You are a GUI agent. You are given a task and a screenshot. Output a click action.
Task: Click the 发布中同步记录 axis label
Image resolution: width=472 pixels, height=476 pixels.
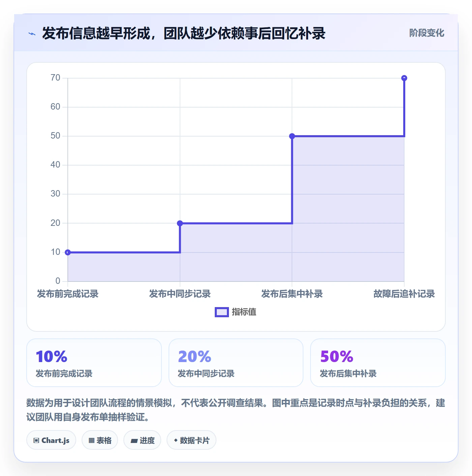(x=180, y=294)
